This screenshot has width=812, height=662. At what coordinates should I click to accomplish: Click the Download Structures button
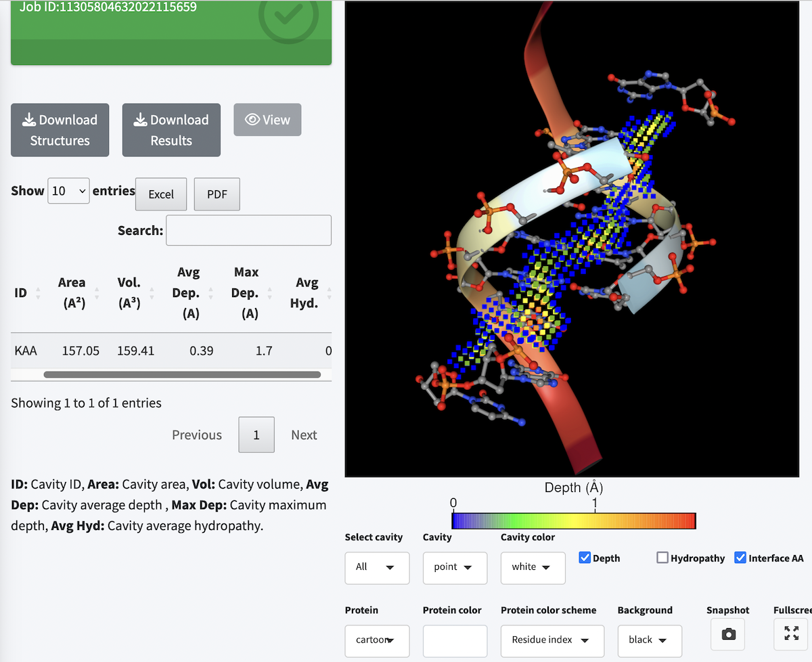[x=60, y=130]
